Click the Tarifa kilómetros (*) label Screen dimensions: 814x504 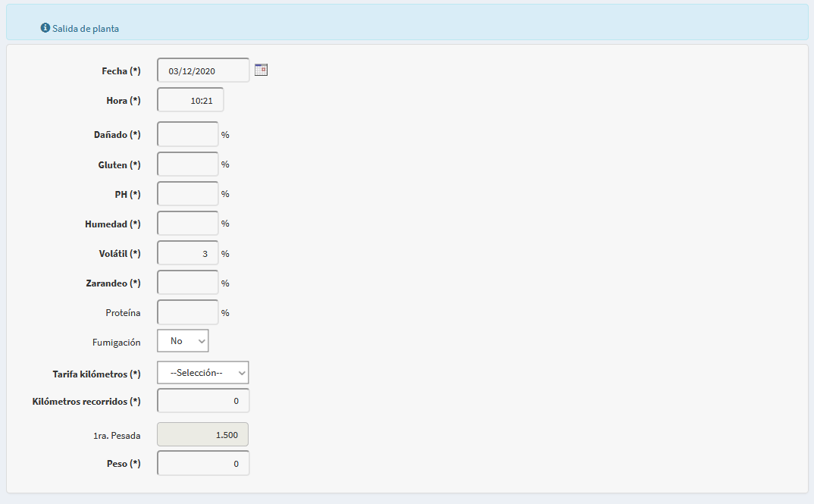(x=96, y=374)
